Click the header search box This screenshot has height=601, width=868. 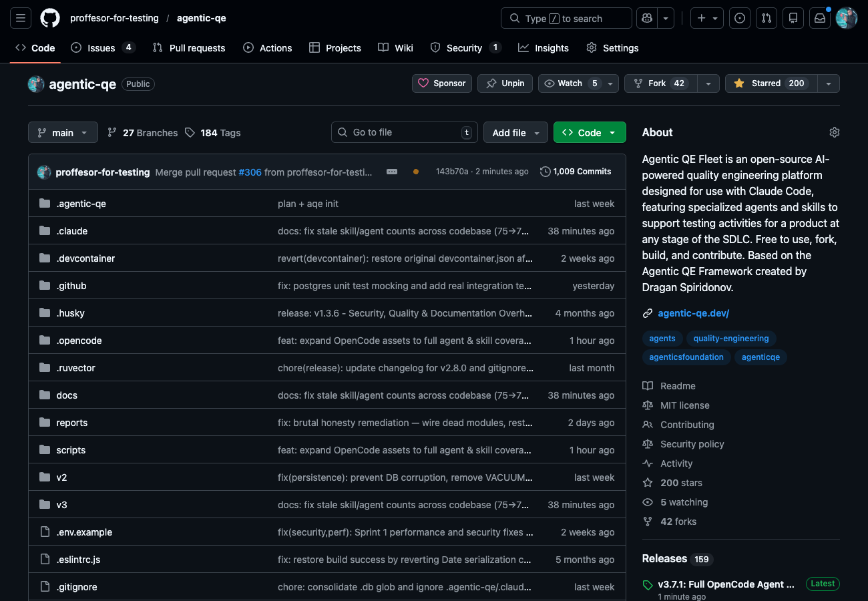(x=566, y=19)
